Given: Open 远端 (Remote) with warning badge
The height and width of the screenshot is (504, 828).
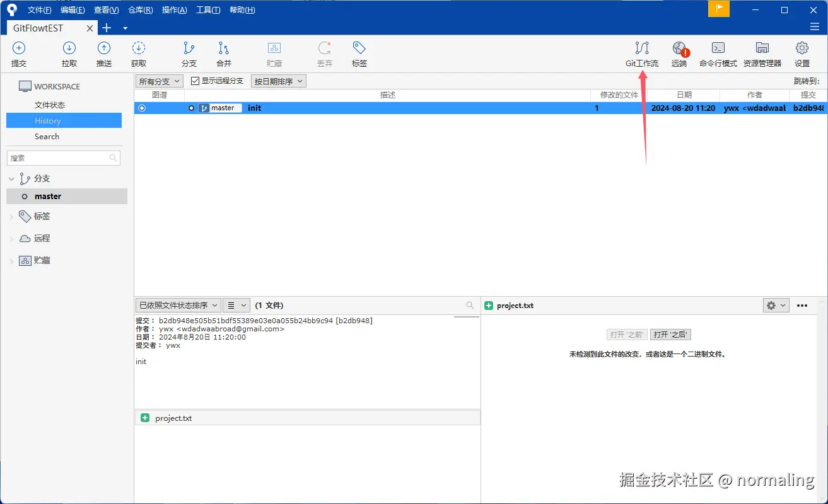Looking at the screenshot, I should pos(679,54).
